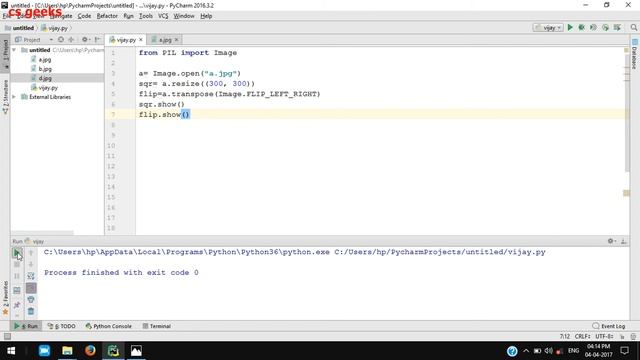This screenshot has height=360, width=640.
Task: Open the Run tool window button
Action: coord(26,326)
